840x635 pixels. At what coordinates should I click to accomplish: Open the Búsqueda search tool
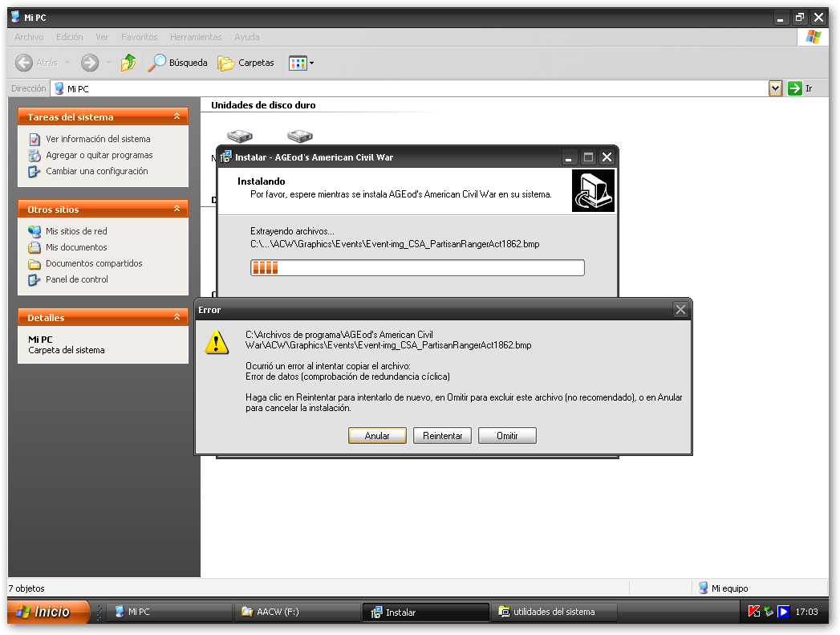pos(178,63)
